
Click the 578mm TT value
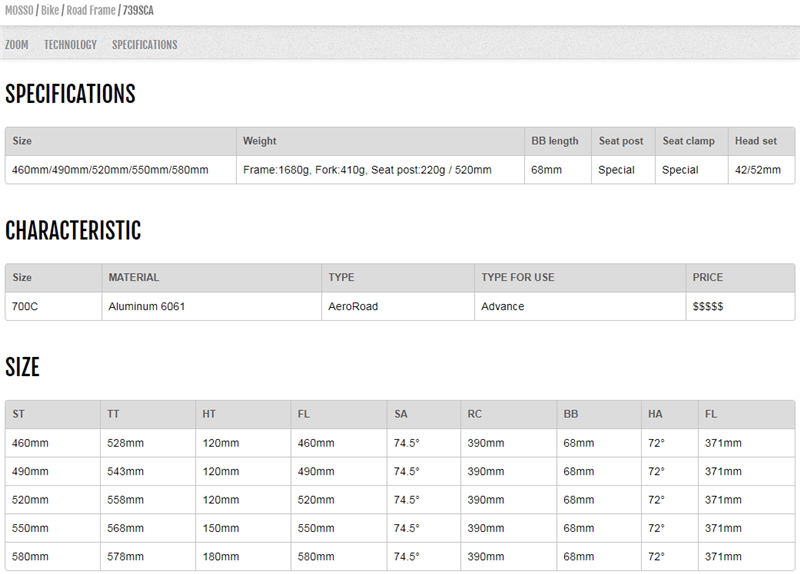coord(148,557)
